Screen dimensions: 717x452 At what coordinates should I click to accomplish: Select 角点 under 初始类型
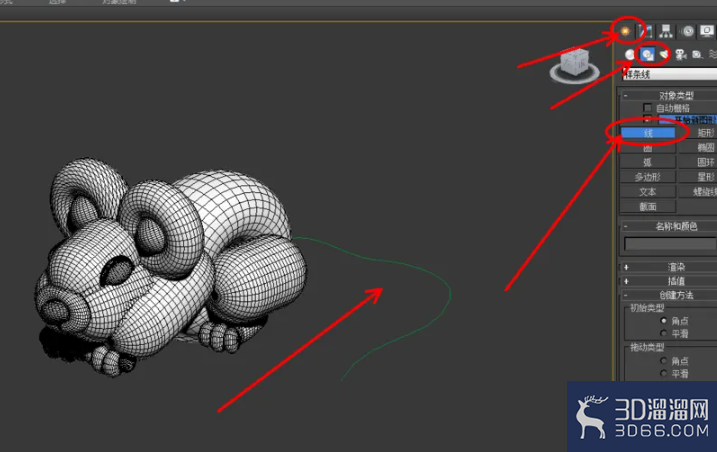tap(663, 321)
